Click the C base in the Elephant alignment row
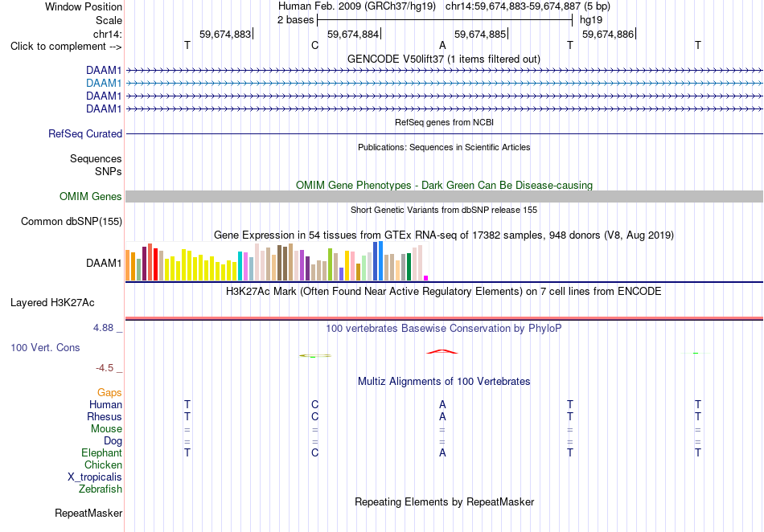Viewport: 764px width, 532px height. click(x=314, y=452)
